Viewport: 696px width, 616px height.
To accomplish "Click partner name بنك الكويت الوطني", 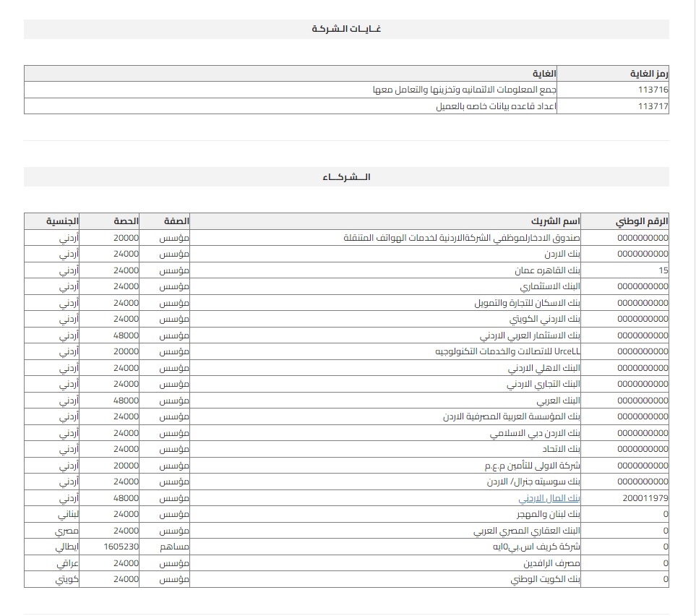I will pos(546,580).
